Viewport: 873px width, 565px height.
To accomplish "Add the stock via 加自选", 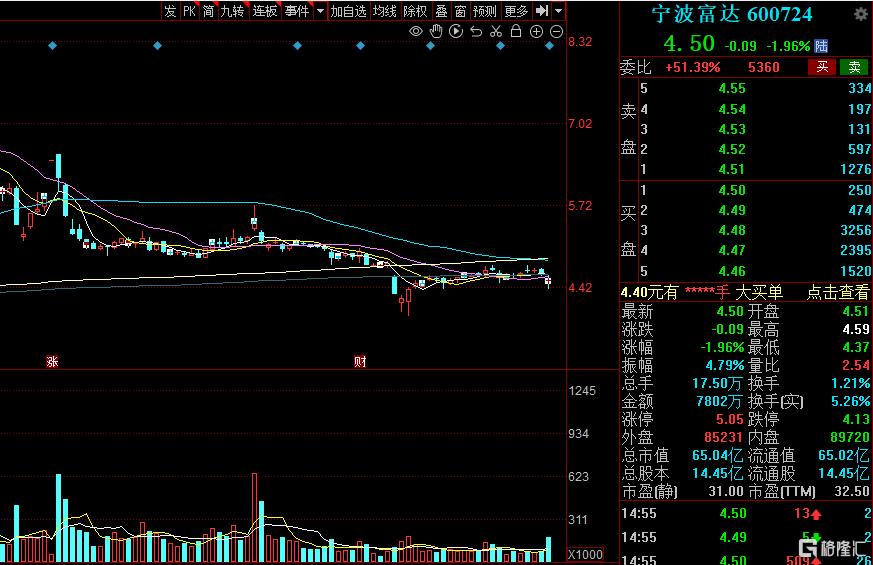I will click(x=349, y=11).
